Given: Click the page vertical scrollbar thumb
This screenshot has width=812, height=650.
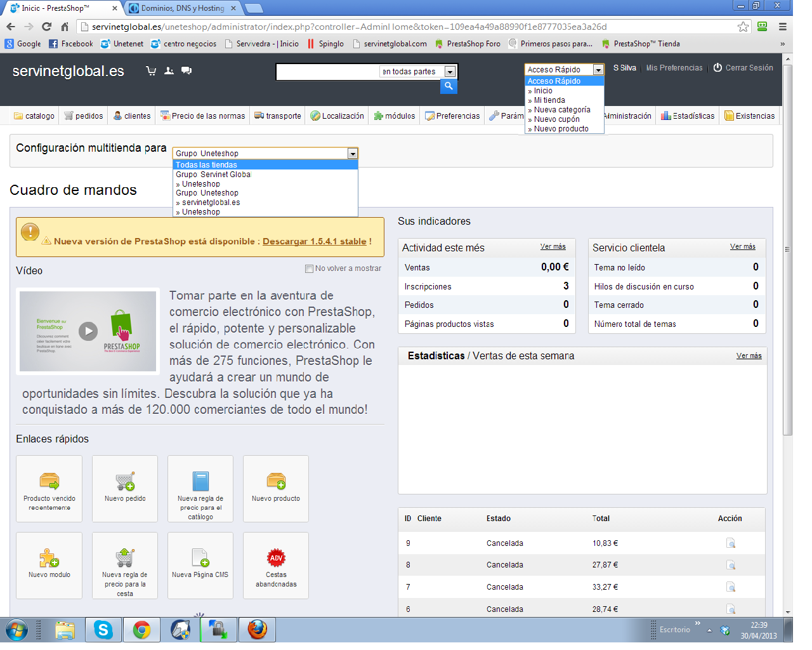Looking at the screenshot, I should (788, 249).
